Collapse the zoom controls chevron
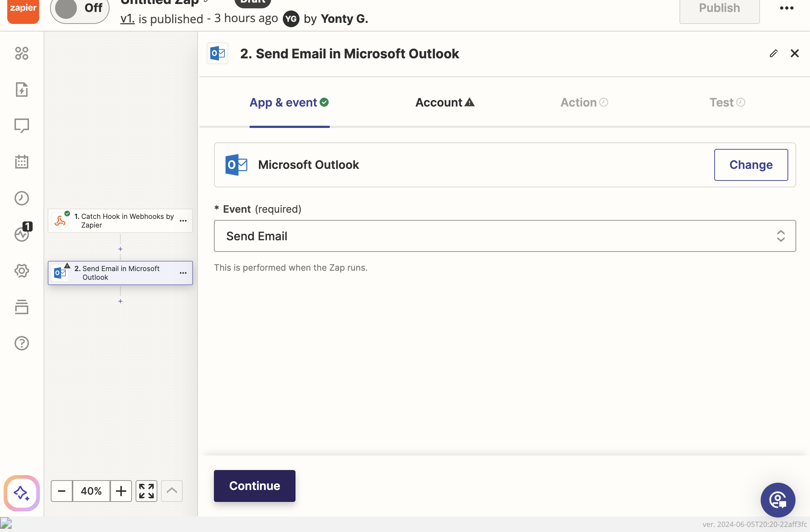 (172, 491)
